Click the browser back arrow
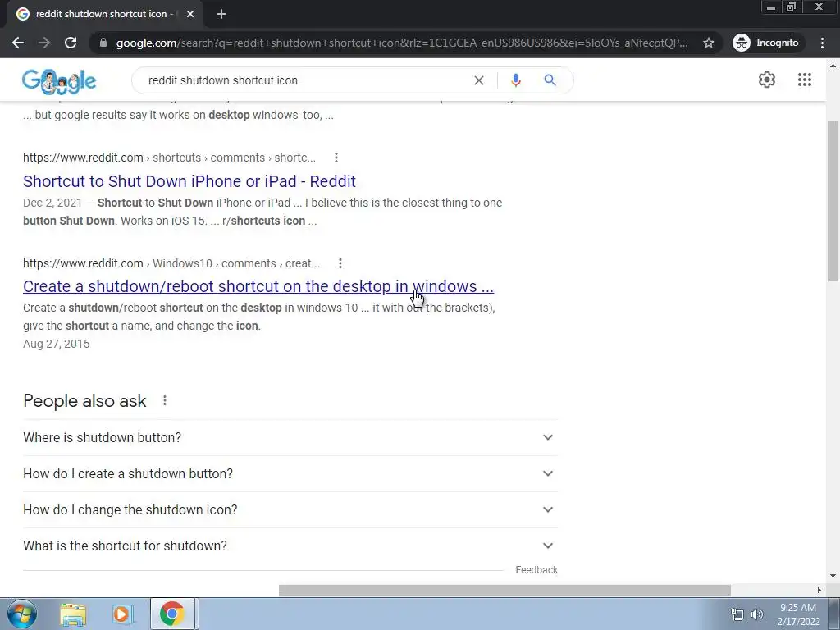Screen dimensions: 840x630 click(18, 43)
